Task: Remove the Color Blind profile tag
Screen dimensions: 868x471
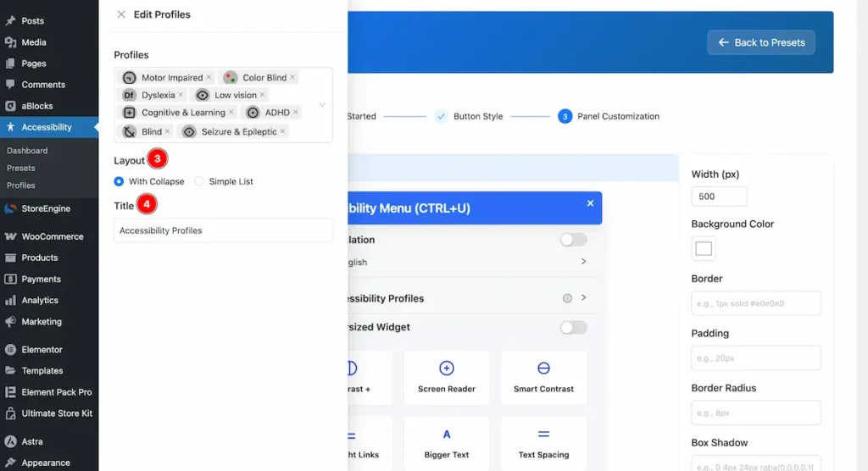Action: pos(292,77)
